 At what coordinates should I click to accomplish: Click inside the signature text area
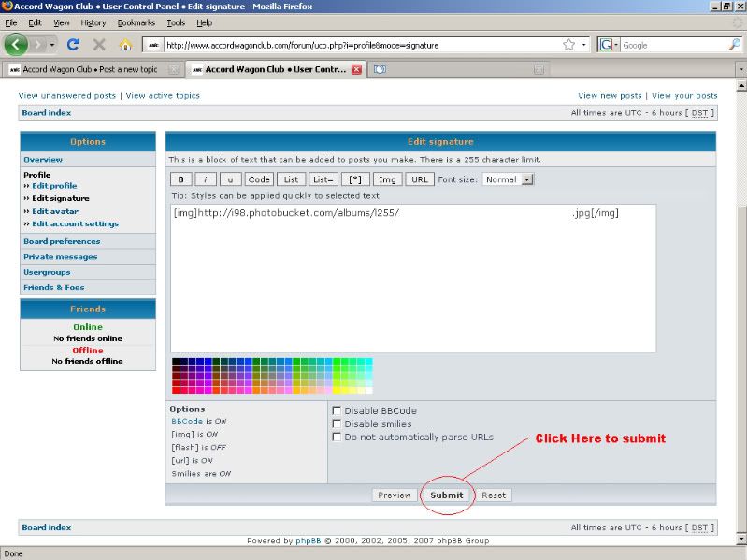click(x=413, y=279)
